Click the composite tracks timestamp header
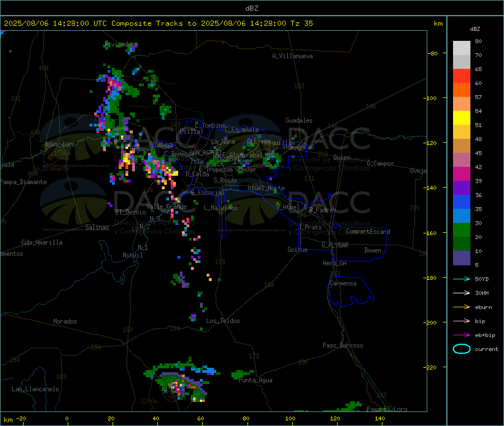Screen dimensions: 504x426 158,24
